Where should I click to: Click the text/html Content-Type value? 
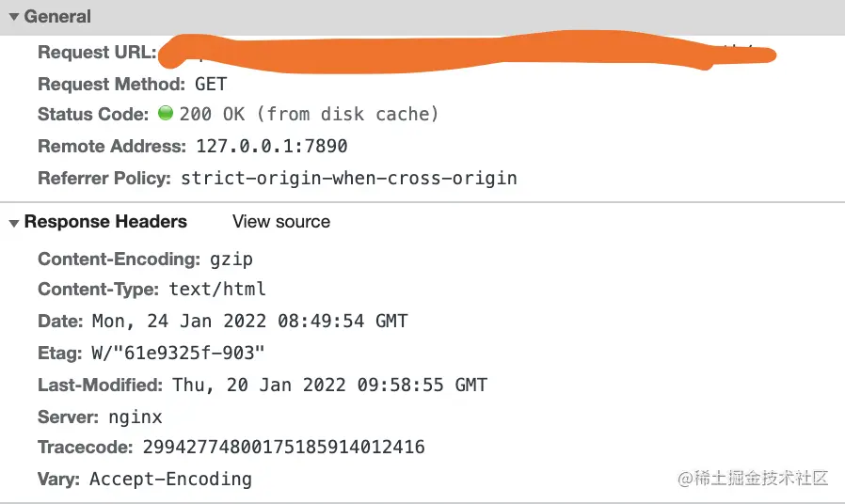217,290
